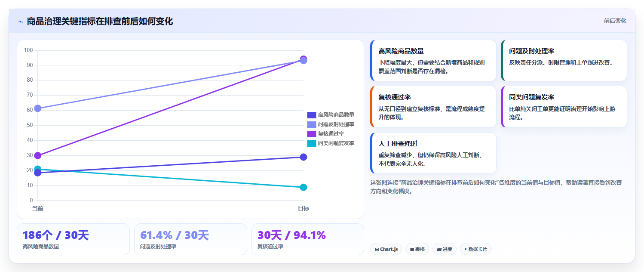Click the 高风险商品数量 data point at 当前
This screenshot has width=644, height=272.
click(37, 173)
